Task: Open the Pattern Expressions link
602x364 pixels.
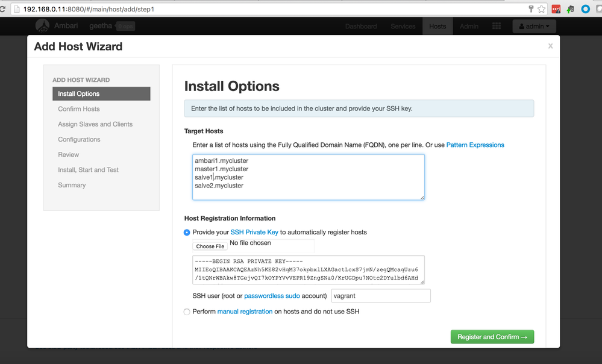Action: (x=476, y=145)
